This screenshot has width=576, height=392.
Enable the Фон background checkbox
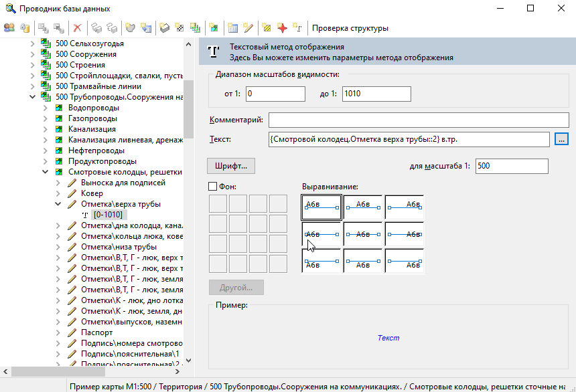click(x=213, y=187)
